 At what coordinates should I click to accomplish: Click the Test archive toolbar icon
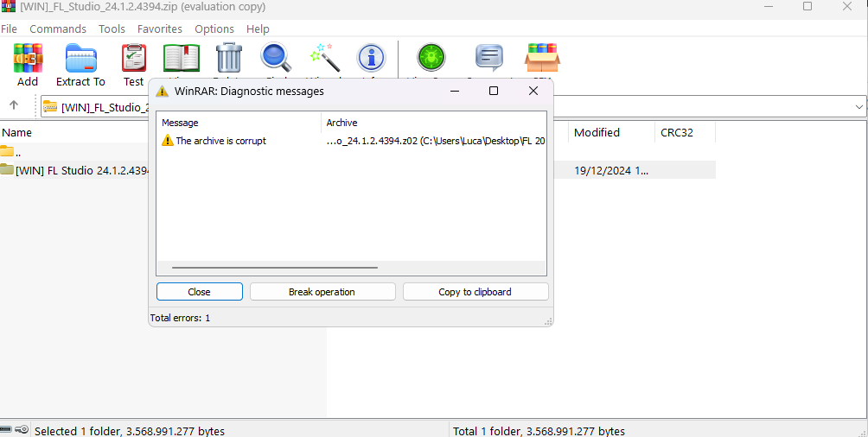coord(133,58)
